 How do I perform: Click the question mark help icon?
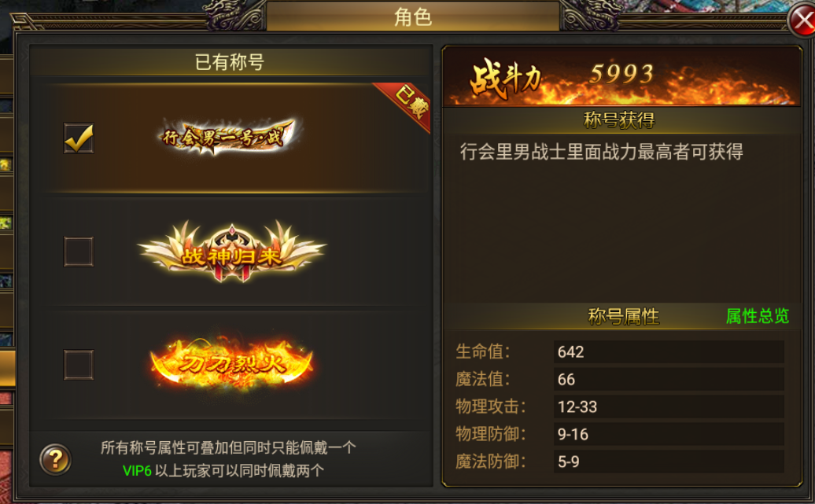pyautogui.click(x=55, y=459)
